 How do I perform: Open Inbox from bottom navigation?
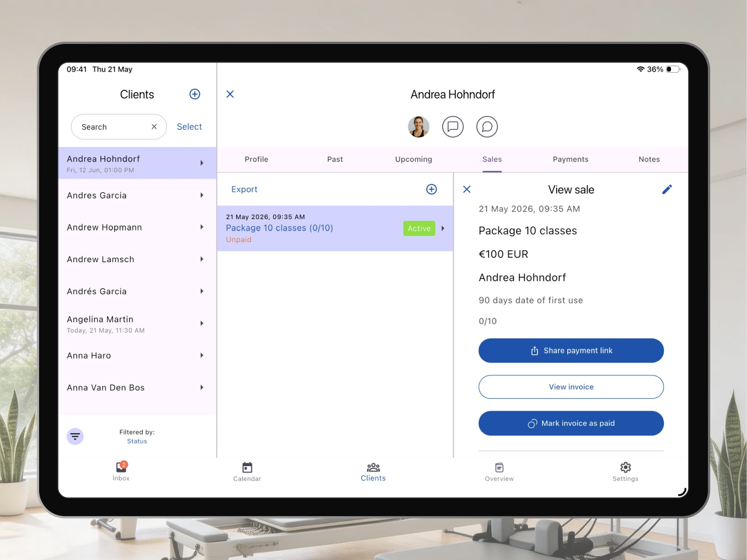121,470
